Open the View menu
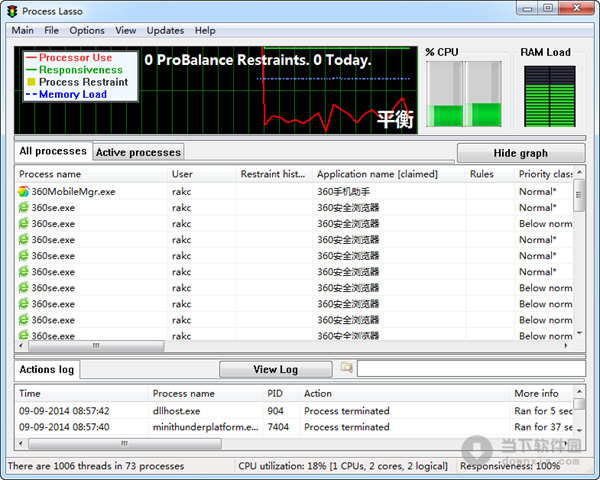 126,30
